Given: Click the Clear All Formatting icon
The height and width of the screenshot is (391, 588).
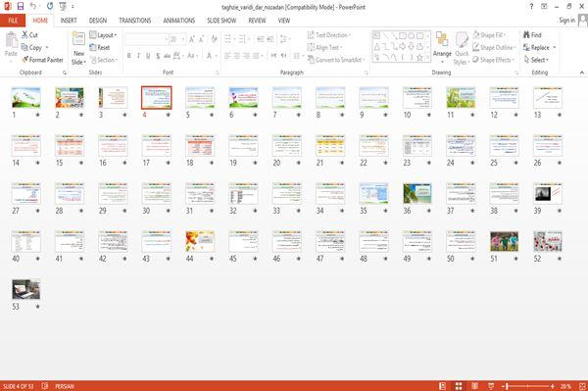Looking at the screenshot, I should (x=214, y=39).
